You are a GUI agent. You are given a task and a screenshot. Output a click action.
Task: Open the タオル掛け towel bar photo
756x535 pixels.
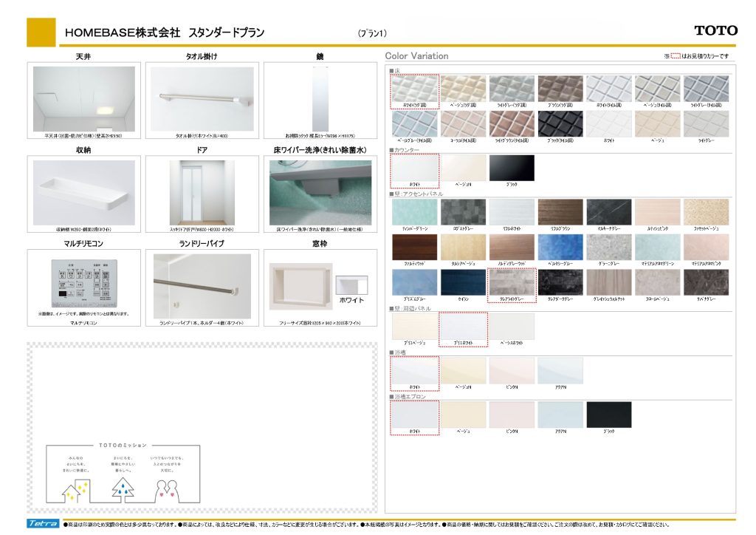click(x=202, y=99)
